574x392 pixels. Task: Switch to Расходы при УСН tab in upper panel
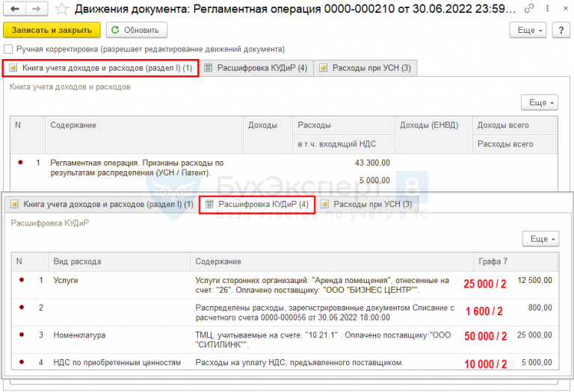point(365,68)
